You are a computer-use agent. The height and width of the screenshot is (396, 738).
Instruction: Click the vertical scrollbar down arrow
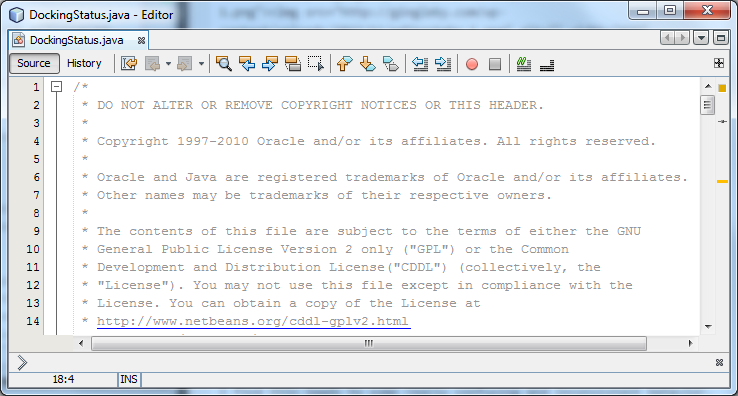click(x=708, y=326)
